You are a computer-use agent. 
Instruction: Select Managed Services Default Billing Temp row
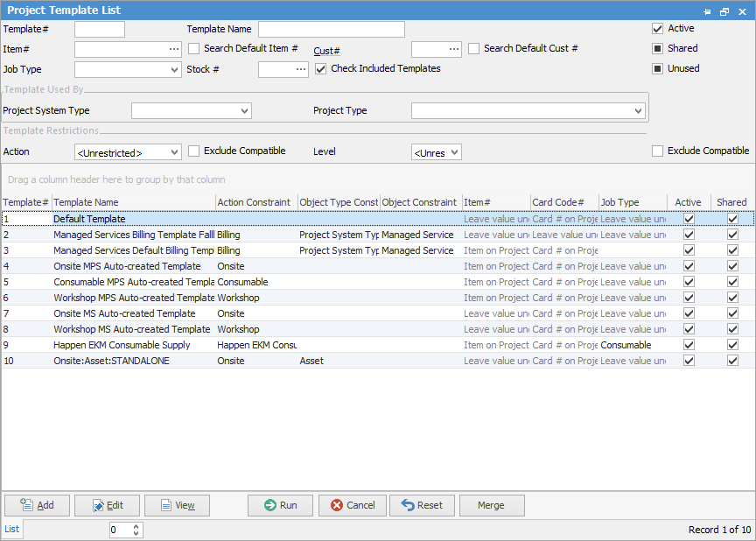coord(378,250)
